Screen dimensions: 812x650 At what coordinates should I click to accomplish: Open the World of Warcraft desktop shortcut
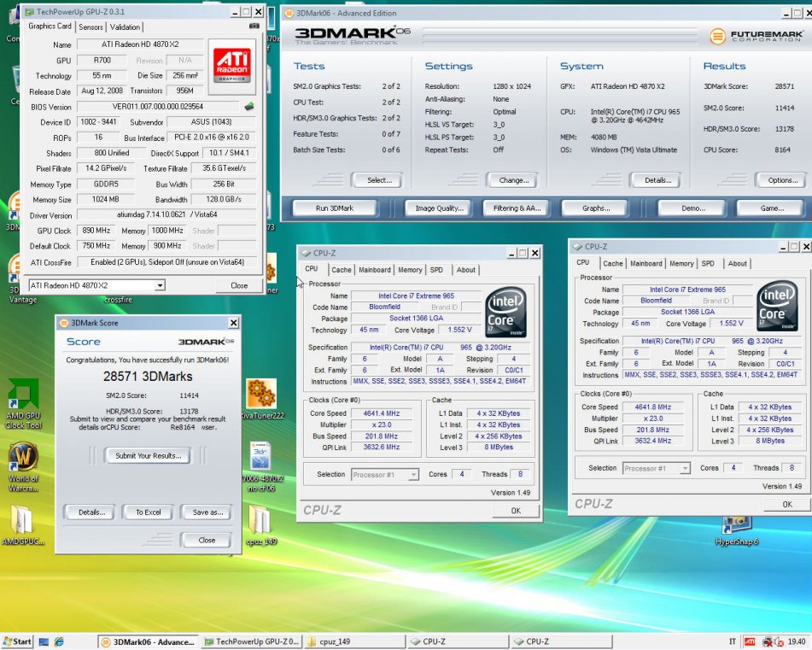pos(23,467)
